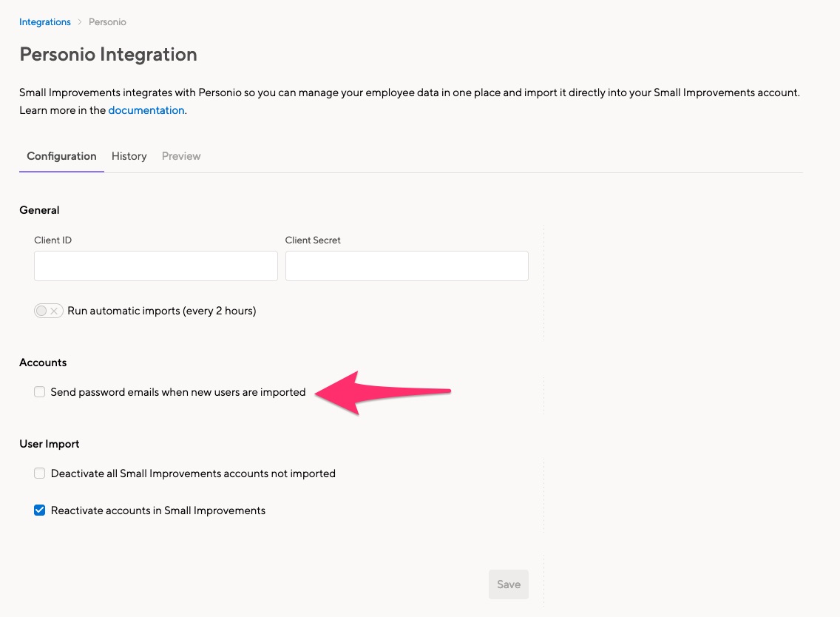The width and height of the screenshot is (840, 617).
Task: Check Send password emails when users are imported
Action: [x=39, y=391]
